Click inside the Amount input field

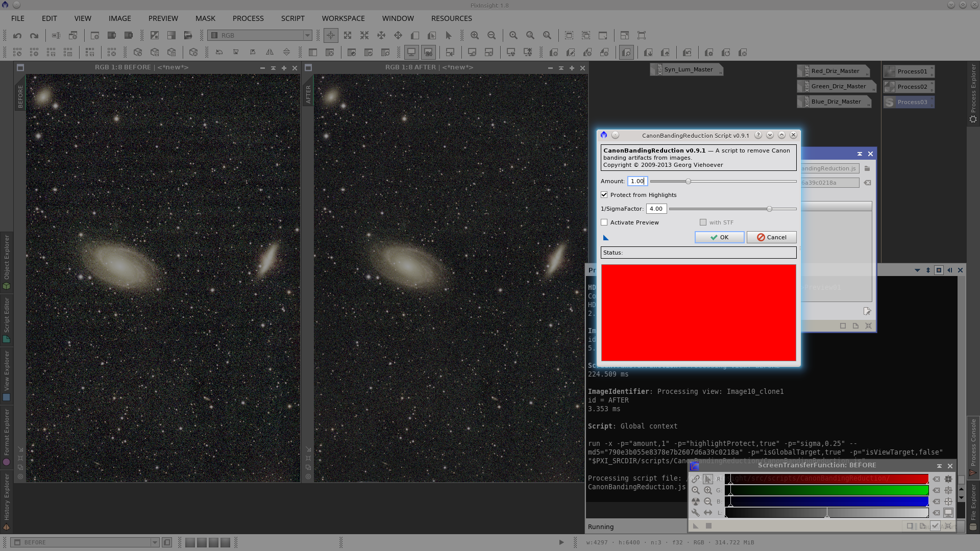636,181
